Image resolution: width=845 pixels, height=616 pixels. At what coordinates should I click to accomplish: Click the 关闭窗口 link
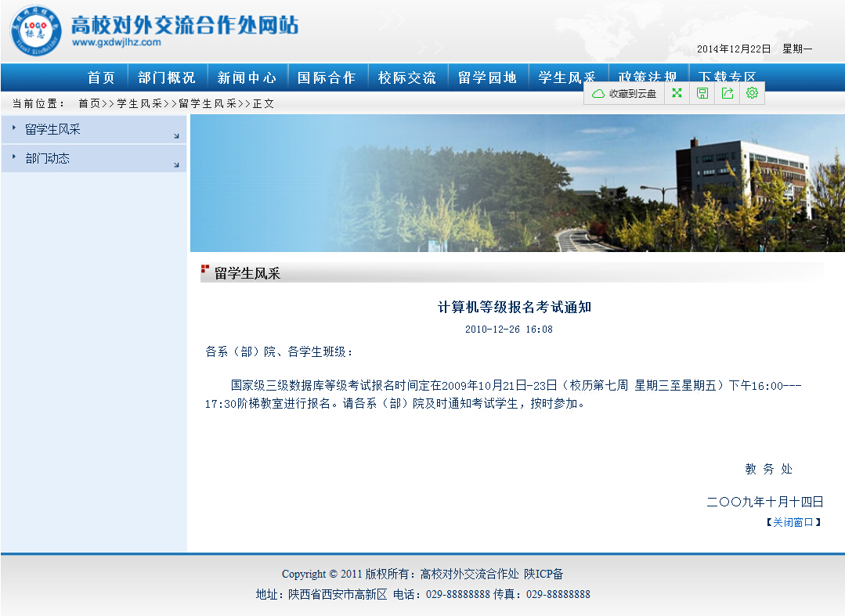pyautogui.click(x=793, y=522)
